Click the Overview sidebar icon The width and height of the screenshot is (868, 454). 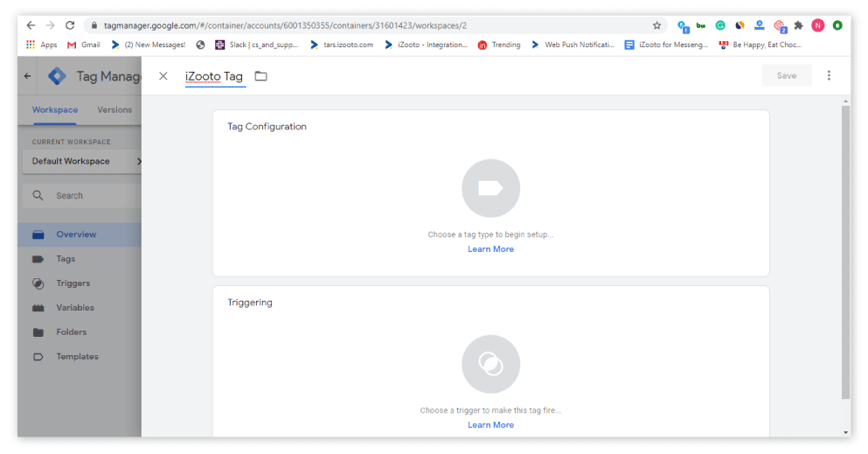coord(38,234)
